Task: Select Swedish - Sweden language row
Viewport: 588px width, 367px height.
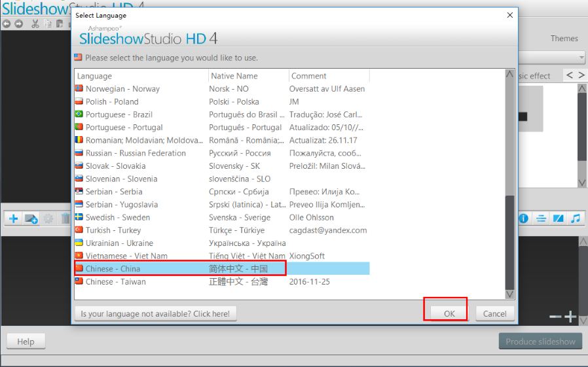Action: point(222,217)
